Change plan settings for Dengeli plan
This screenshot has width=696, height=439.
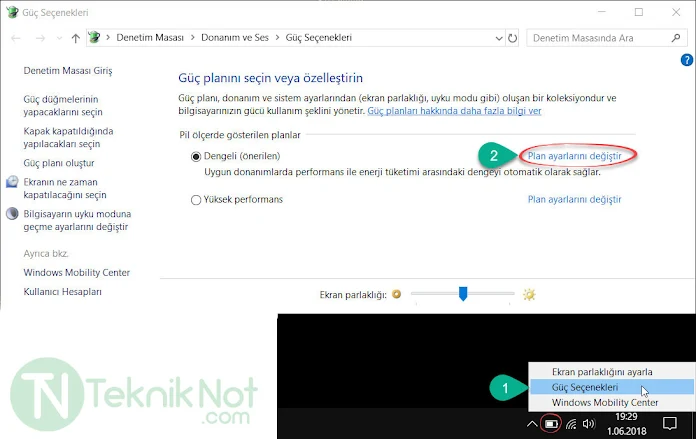(x=574, y=156)
